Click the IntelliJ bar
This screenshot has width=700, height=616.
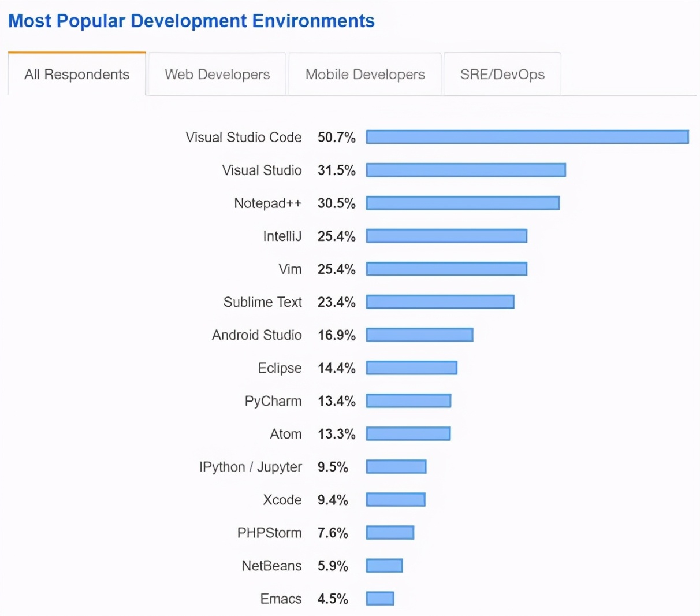[x=446, y=236]
